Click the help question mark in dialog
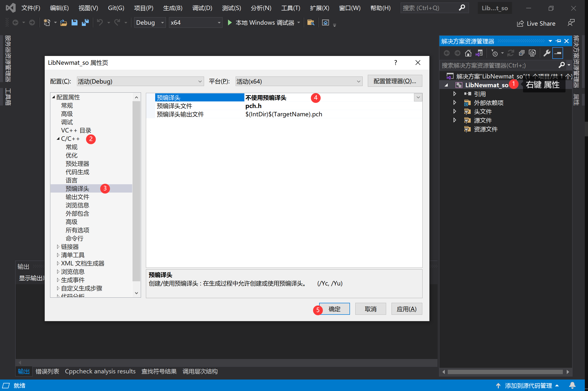The image size is (588, 391). (x=395, y=63)
